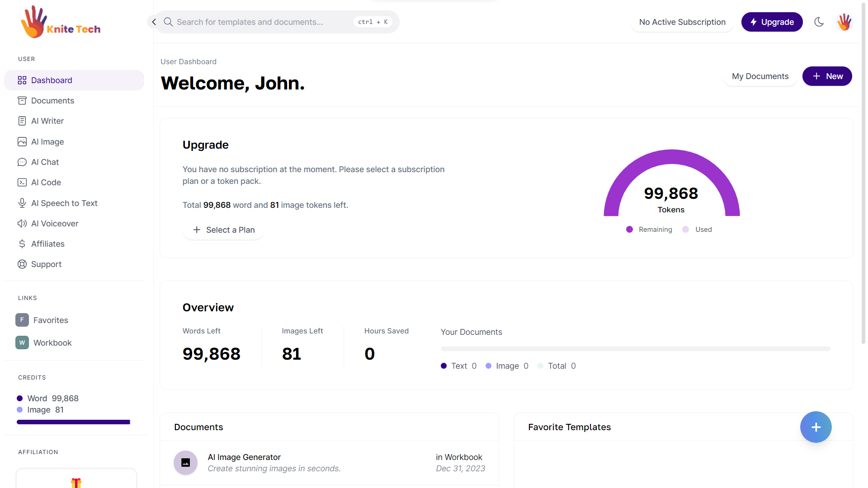Select AI Speech to Text
This screenshot has width=868, height=488.
[64, 203]
